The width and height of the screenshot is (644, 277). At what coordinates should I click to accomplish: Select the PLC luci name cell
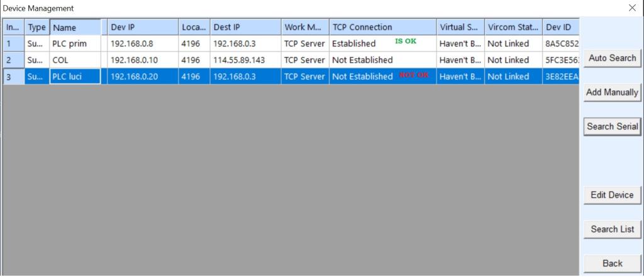click(75, 77)
